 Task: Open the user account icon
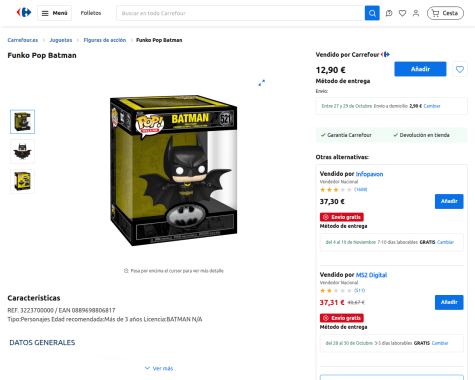pyautogui.click(x=416, y=13)
